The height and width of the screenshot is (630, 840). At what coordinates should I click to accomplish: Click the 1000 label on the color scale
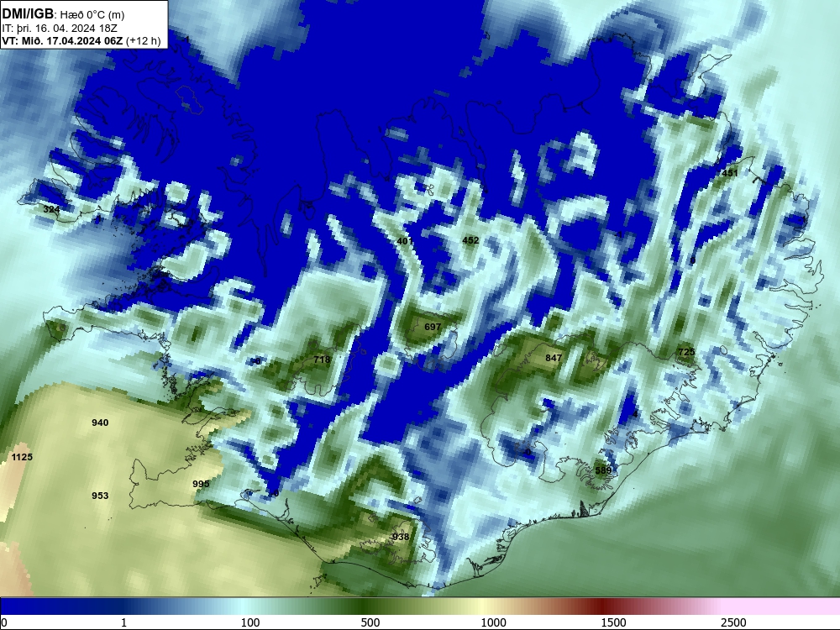(493, 622)
